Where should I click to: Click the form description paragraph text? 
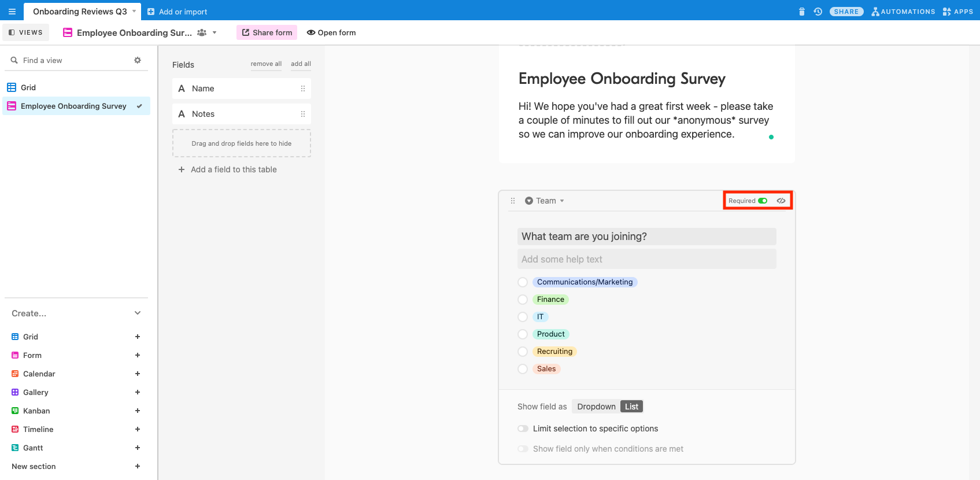click(646, 120)
